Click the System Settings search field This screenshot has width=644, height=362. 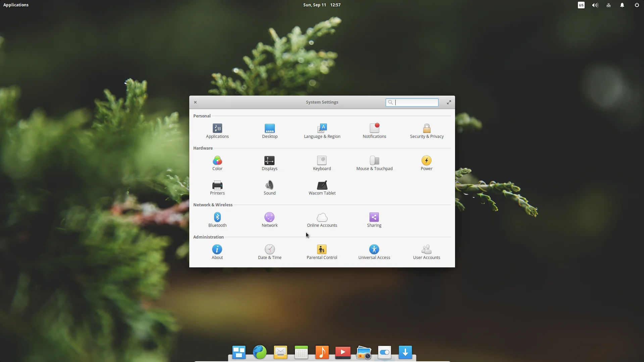[x=412, y=102]
